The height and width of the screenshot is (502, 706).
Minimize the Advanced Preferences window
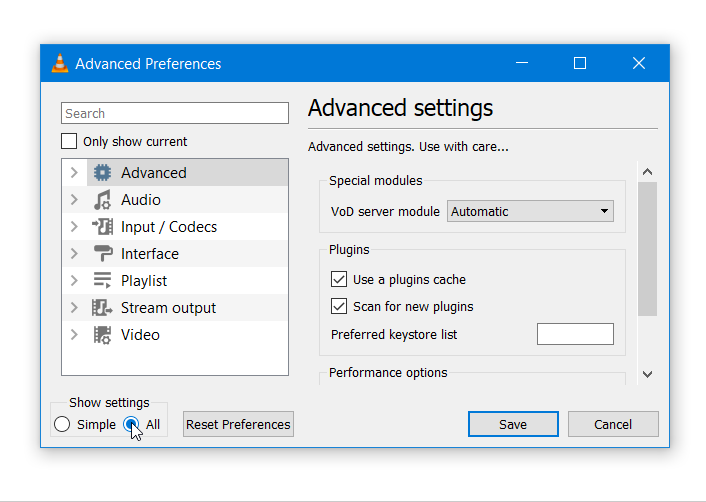(x=522, y=63)
